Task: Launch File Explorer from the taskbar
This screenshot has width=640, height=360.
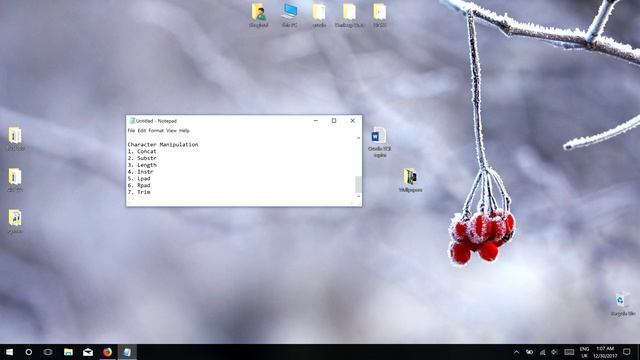Action: click(68, 352)
